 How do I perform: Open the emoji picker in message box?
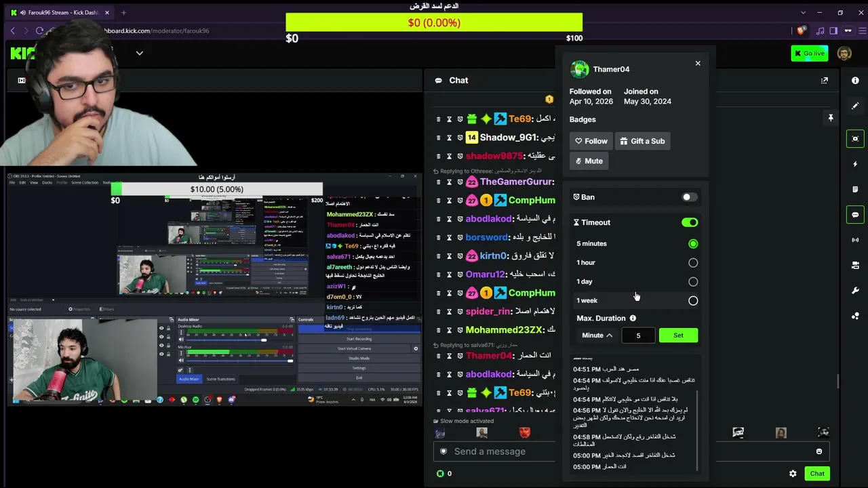[x=819, y=451]
